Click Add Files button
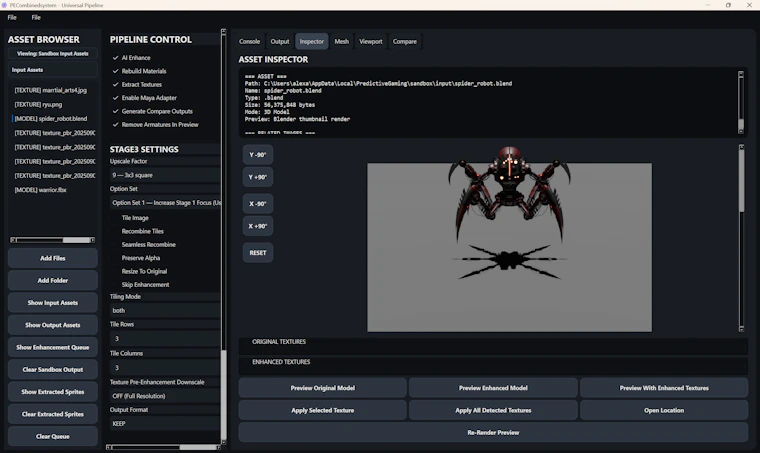 (x=52, y=258)
